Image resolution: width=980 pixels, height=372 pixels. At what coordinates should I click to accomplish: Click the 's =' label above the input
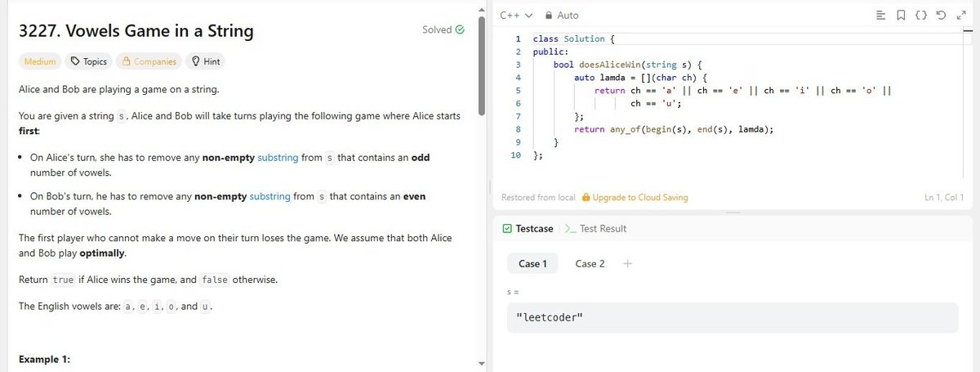coord(514,291)
